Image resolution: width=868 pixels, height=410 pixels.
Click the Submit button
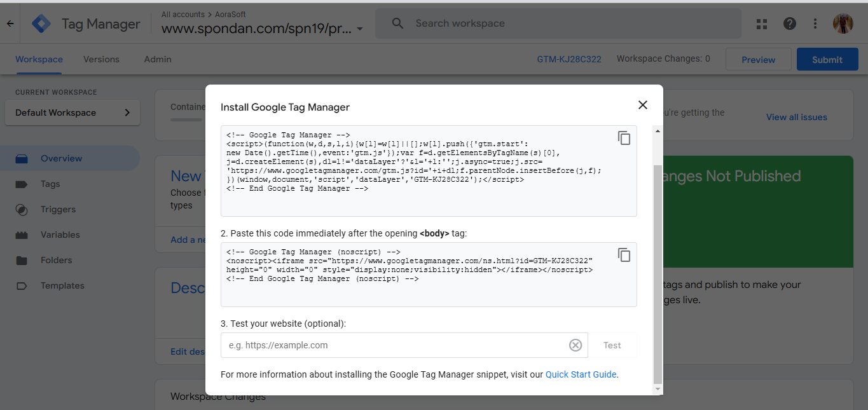[x=827, y=60]
